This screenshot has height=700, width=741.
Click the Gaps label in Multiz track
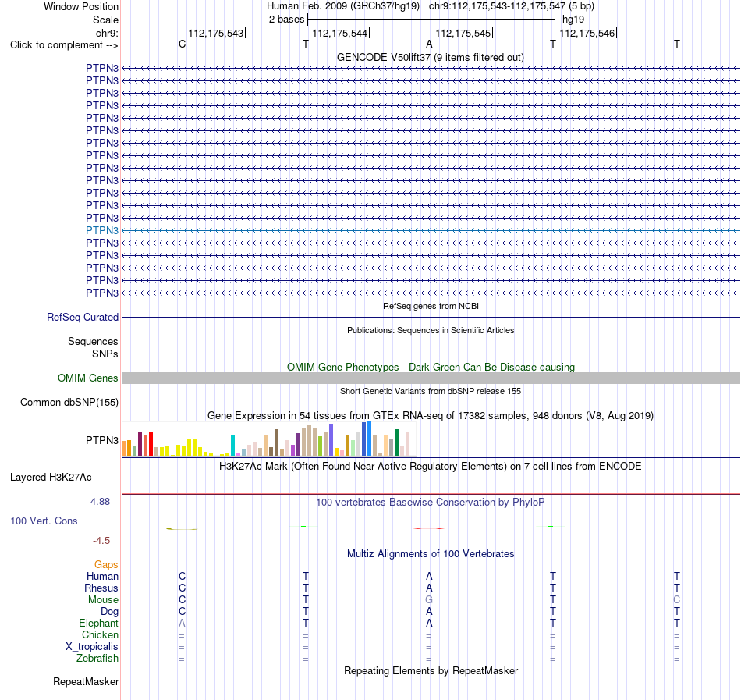pos(106,565)
